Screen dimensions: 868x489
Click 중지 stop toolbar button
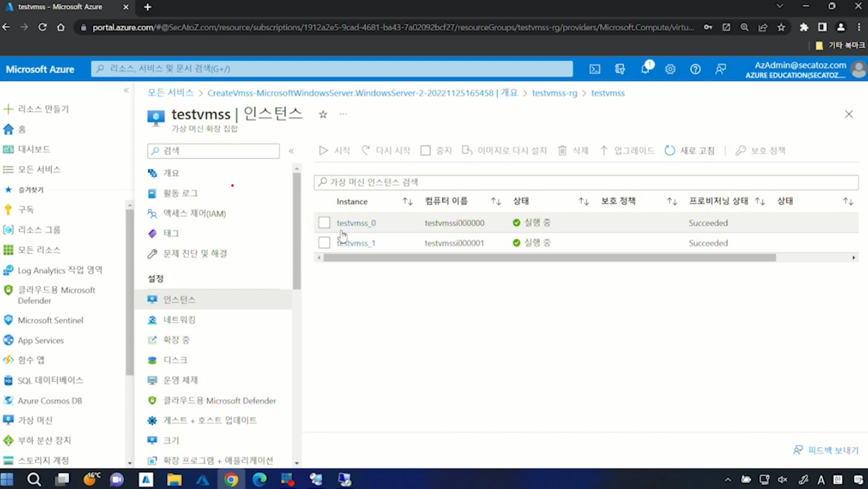click(x=436, y=151)
